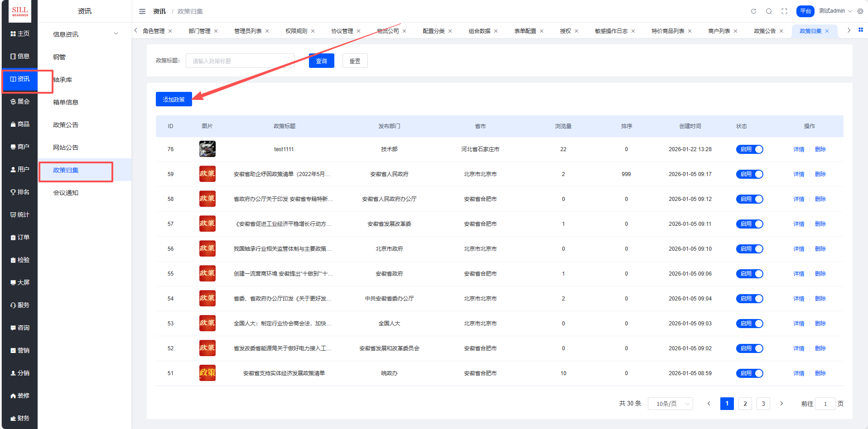The width and height of the screenshot is (868, 429).
Task: Focus the 政策标题 input field
Action: pyautogui.click(x=240, y=61)
